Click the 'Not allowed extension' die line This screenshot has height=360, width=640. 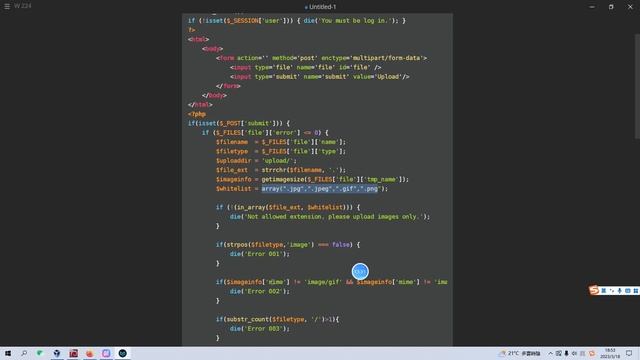click(x=330, y=217)
